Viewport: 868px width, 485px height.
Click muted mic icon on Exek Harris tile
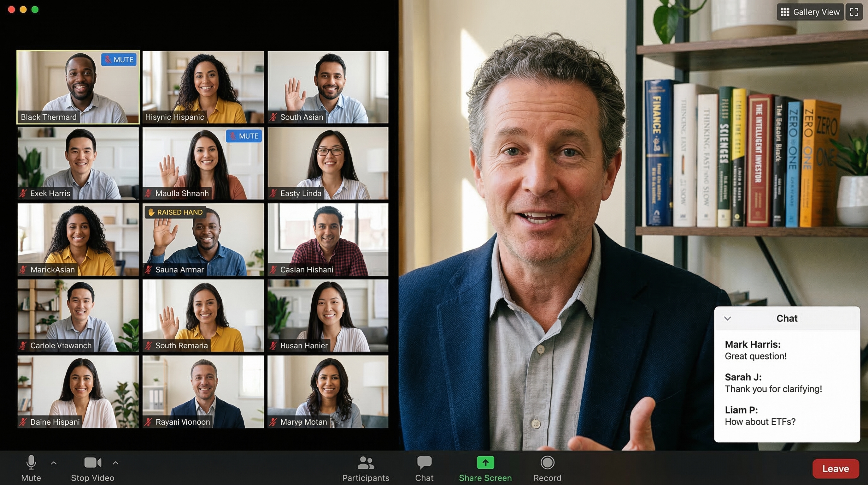(x=23, y=194)
